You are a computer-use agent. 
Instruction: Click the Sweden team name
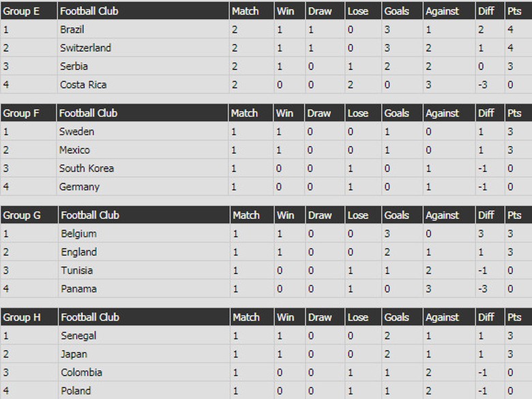[76, 132]
